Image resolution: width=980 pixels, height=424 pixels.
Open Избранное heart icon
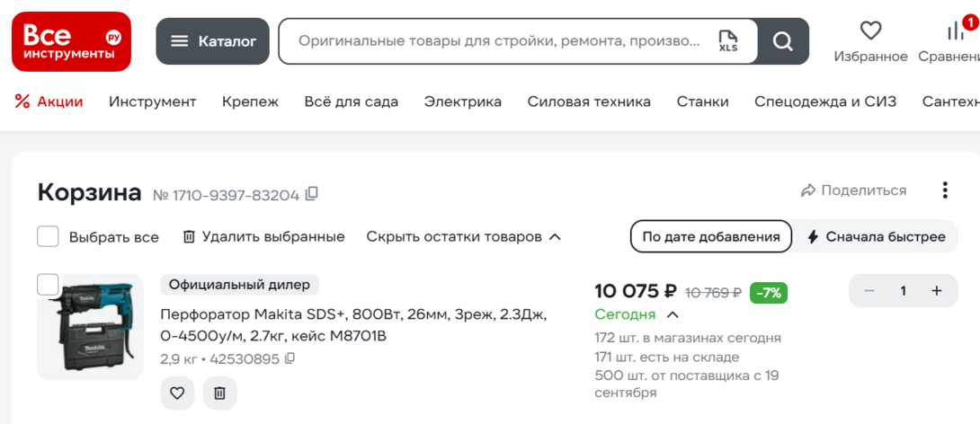point(870,30)
